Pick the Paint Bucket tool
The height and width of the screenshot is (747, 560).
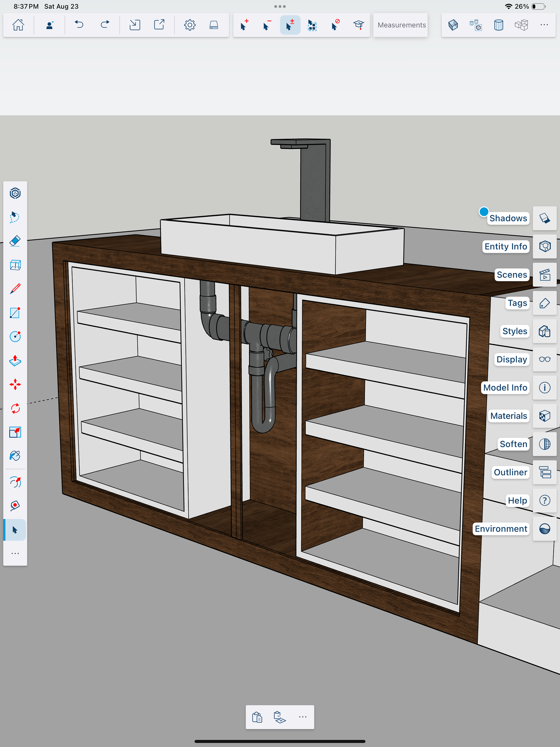pos(15,456)
